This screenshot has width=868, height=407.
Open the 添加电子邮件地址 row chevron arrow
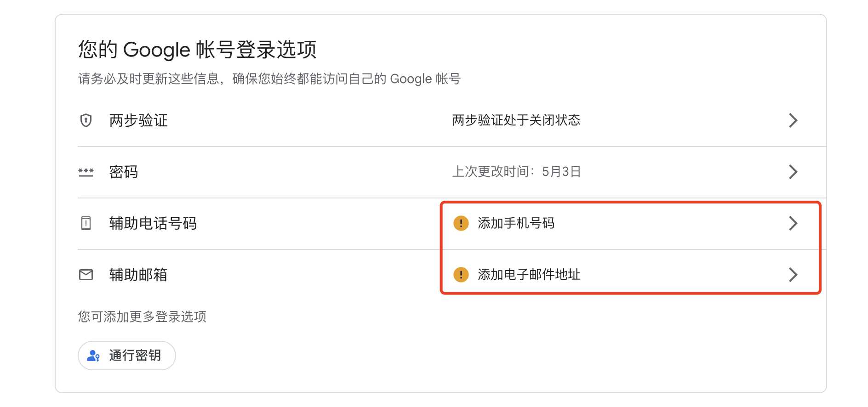coord(793,275)
